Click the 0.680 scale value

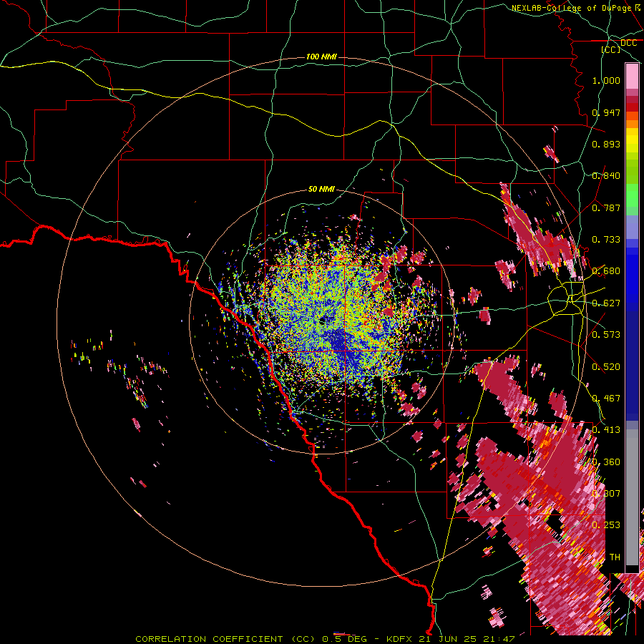click(606, 271)
